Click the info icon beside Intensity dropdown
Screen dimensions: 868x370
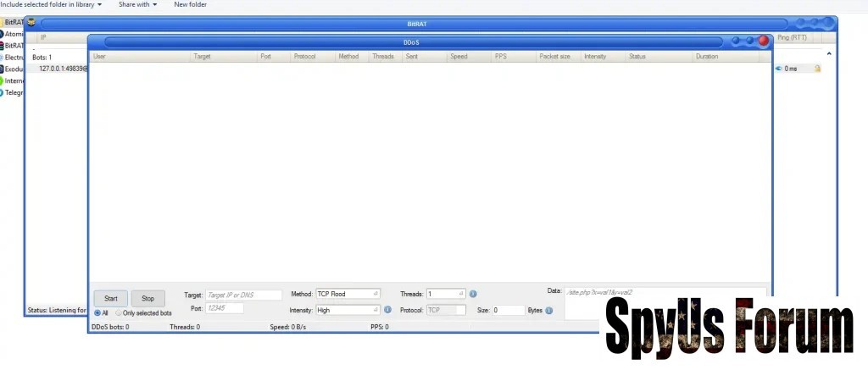pyautogui.click(x=387, y=310)
